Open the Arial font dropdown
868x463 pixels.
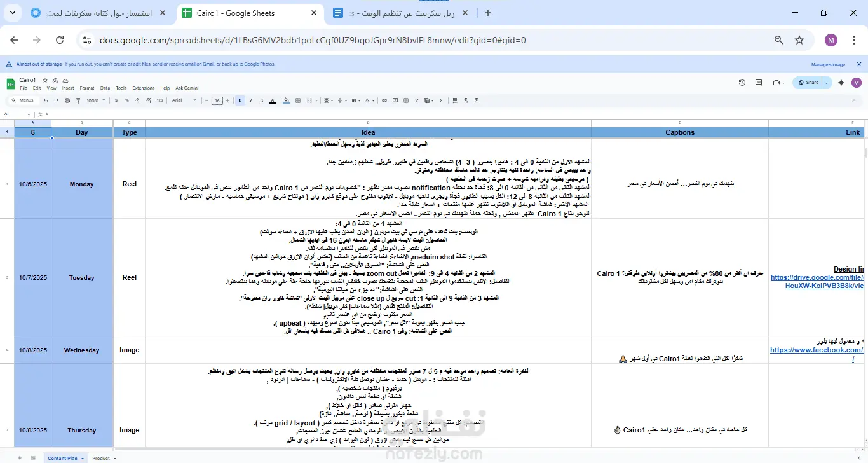(x=184, y=100)
